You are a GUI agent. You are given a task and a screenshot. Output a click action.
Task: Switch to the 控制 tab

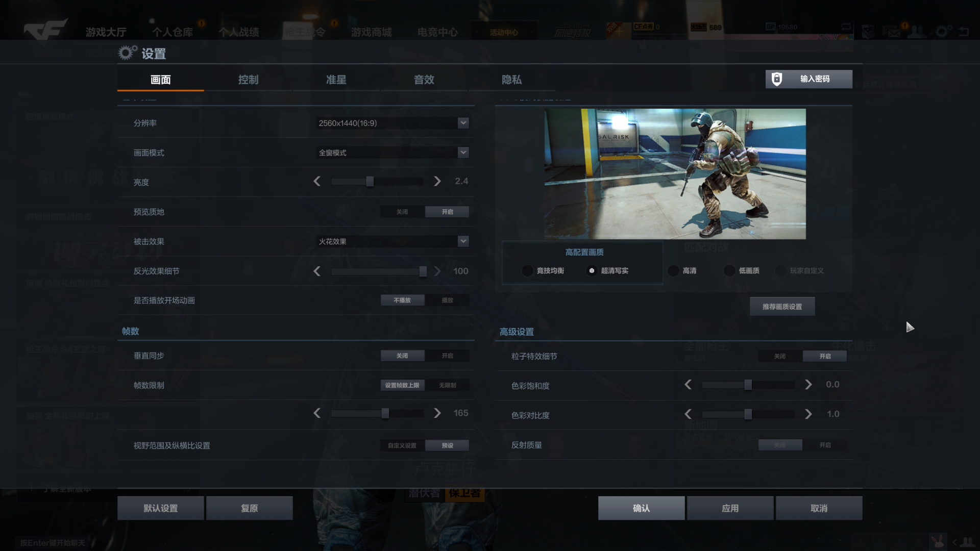[x=248, y=80]
